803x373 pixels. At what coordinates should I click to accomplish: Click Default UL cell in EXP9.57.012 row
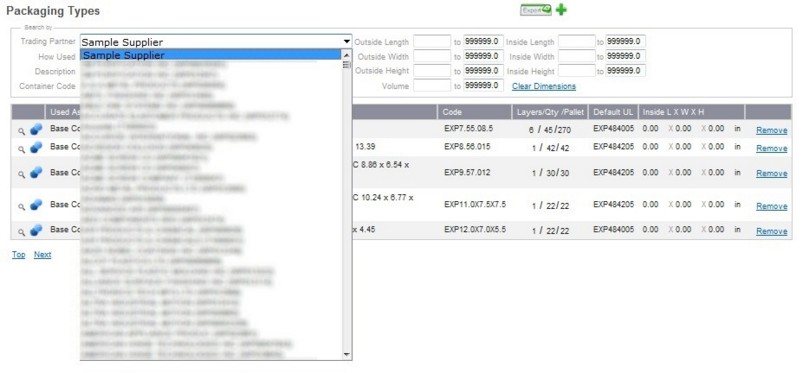(x=614, y=172)
